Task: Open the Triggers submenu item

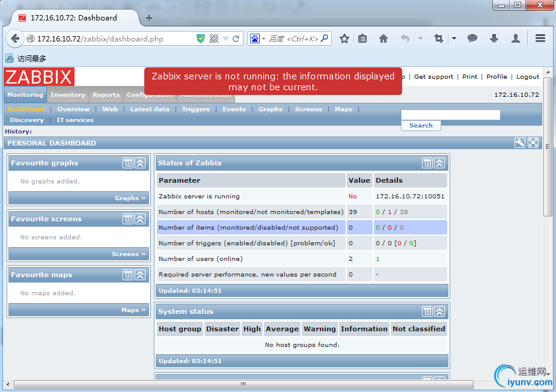Action: point(196,109)
